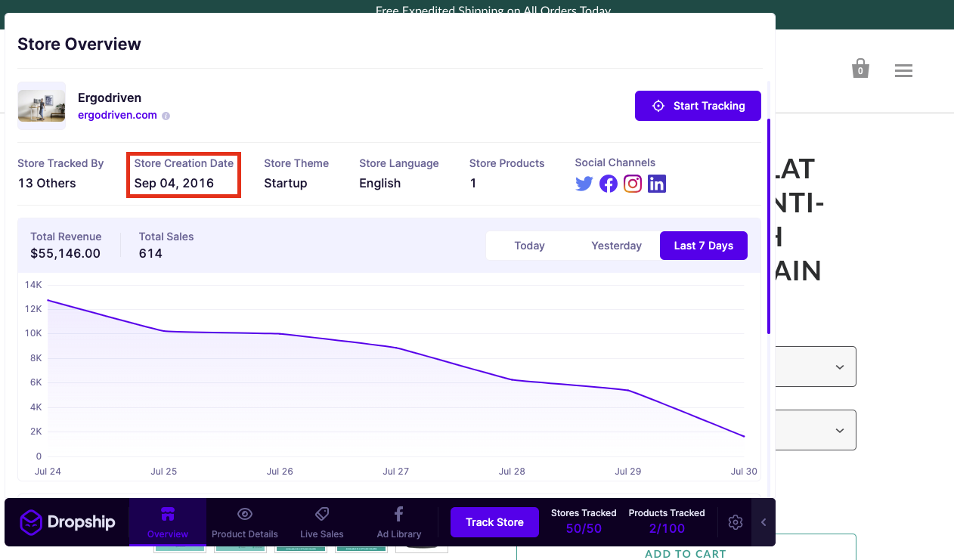Open the Ad Library tab
Screen dimensions: 954x560
[x=398, y=522]
